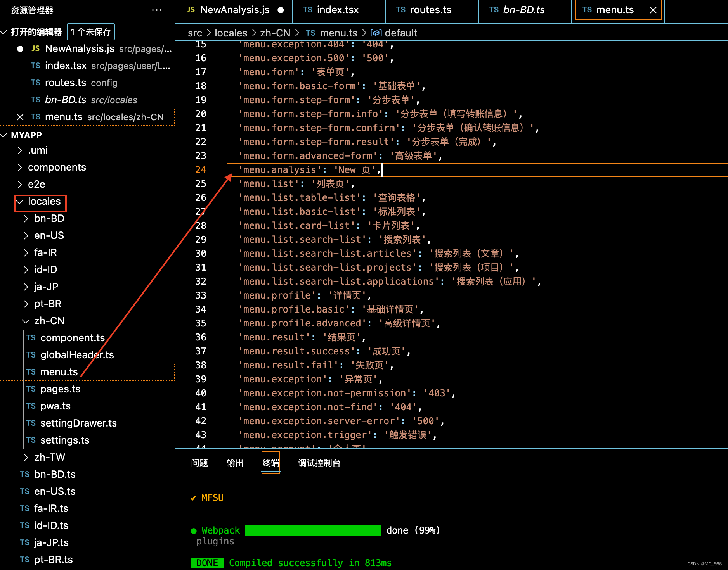Open the explorer more actions ellipsis menu
This screenshot has height=570, width=728.
pyautogui.click(x=157, y=10)
